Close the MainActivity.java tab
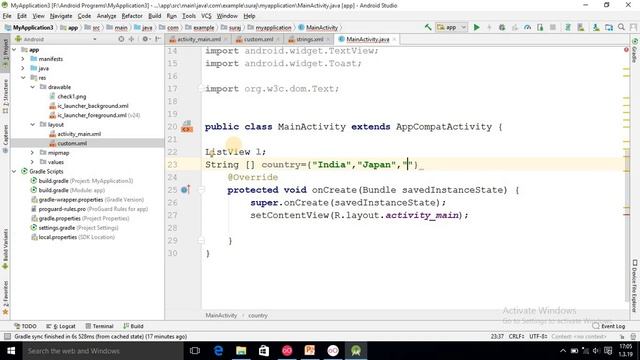640x360 pixels. pyautogui.click(x=394, y=39)
